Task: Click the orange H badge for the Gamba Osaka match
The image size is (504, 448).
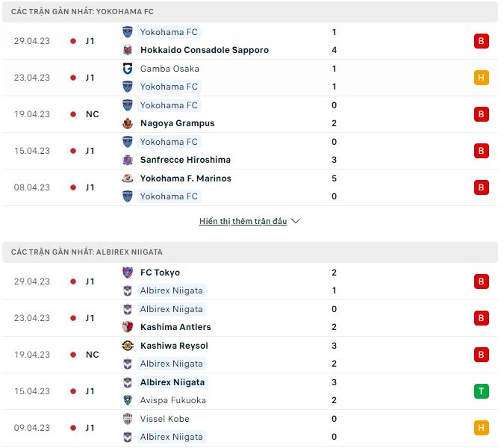Action: click(481, 78)
